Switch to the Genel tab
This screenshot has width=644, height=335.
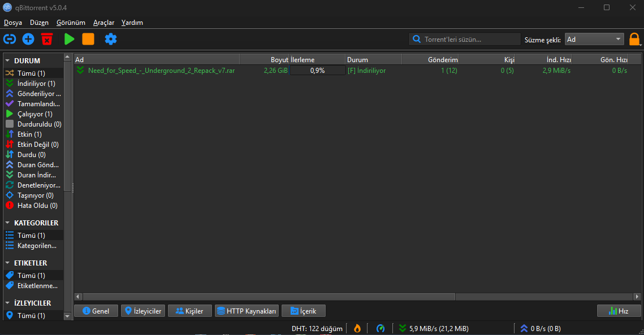click(x=96, y=311)
